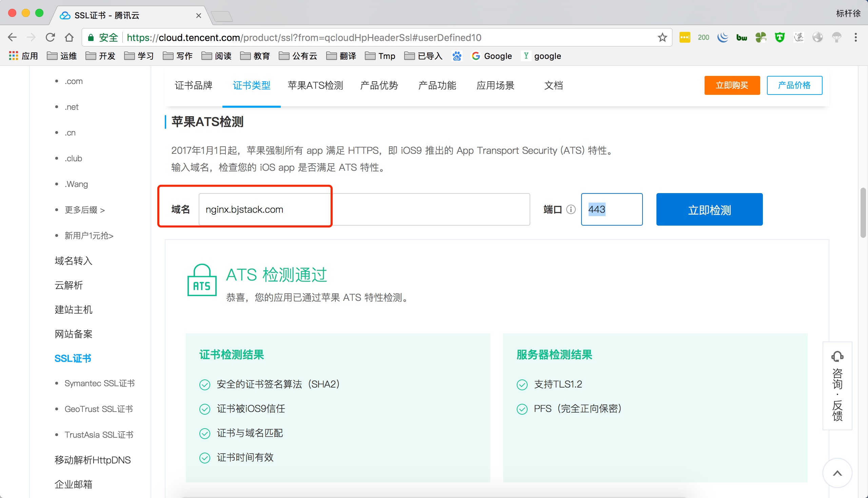This screenshot has width=868, height=498.
Task: Open 移动解析HttpDNS in the sidebar
Action: click(93, 460)
